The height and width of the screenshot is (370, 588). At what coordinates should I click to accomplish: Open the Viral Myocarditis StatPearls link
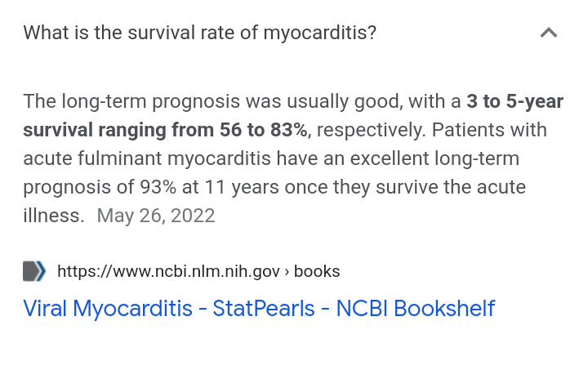tap(259, 309)
